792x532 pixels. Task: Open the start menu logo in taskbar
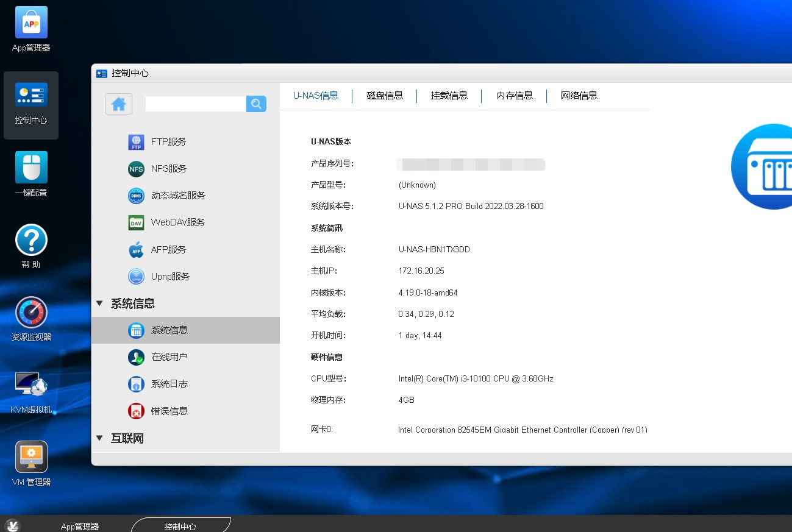pos(12,525)
